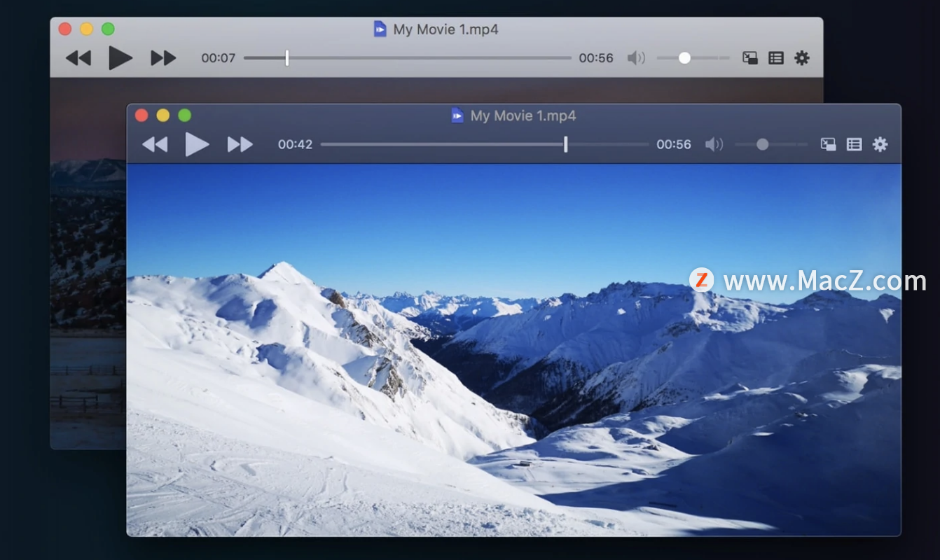Open picture-in-picture icon in the light window
This screenshot has height=560, width=940.
[750, 58]
